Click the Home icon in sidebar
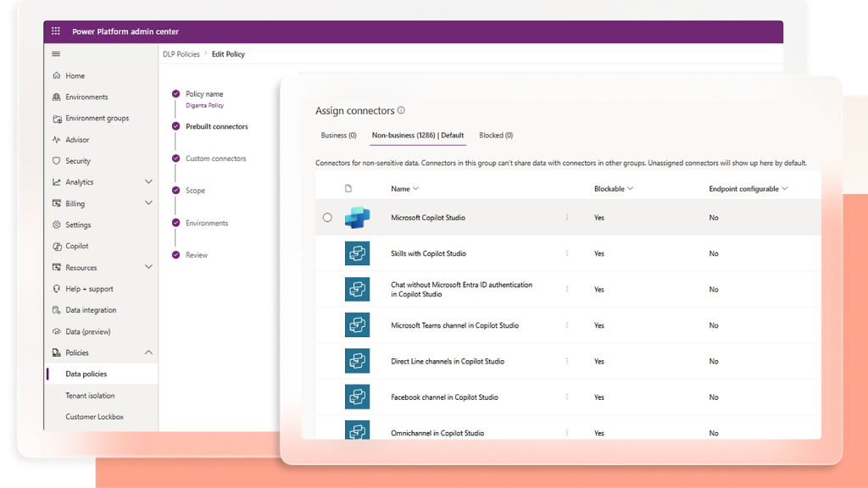The height and width of the screenshot is (488, 868). point(57,75)
